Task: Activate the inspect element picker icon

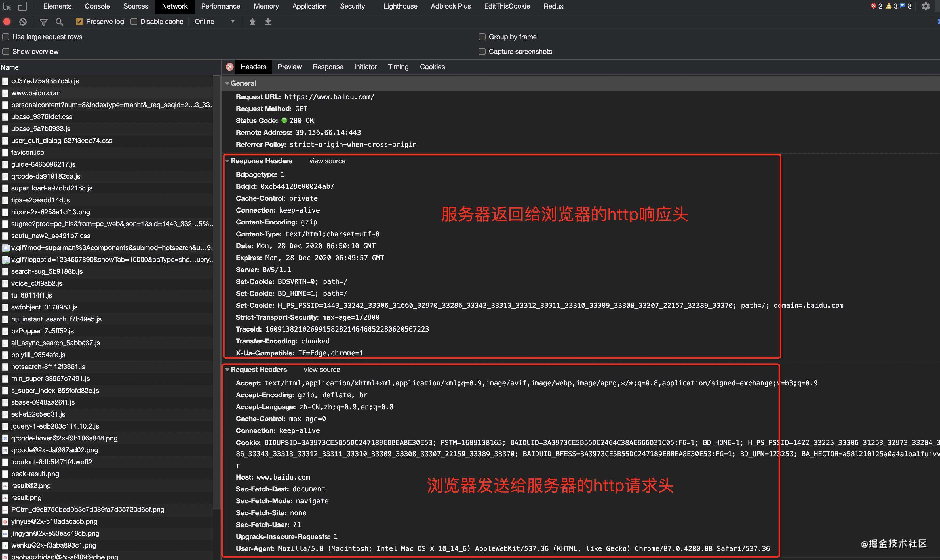Action: [x=7, y=7]
